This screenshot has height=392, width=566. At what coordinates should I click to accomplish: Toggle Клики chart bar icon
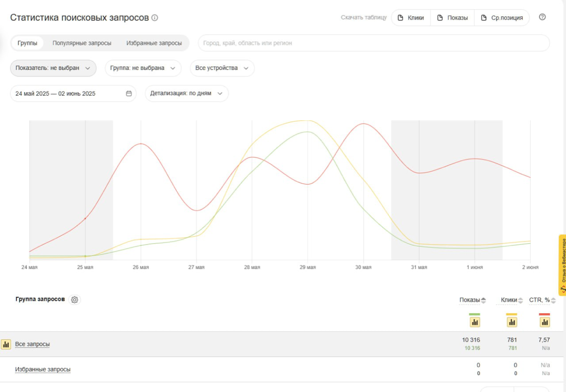pyautogui.click(x=512, y=322)
